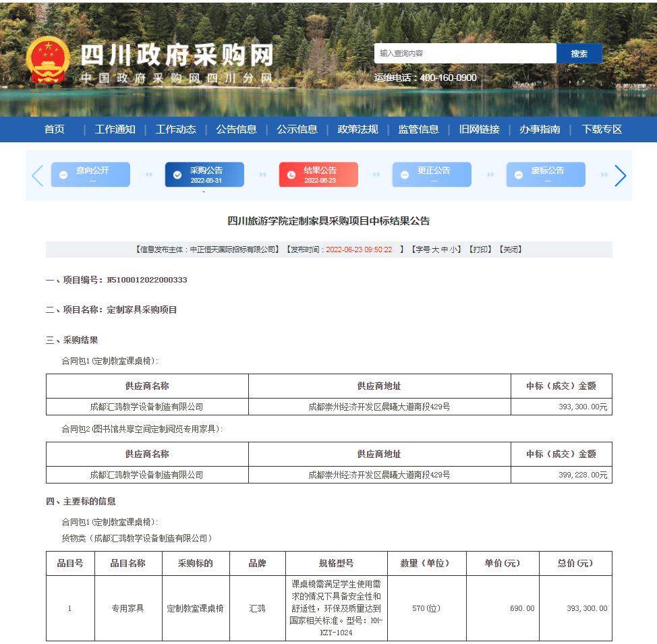Screen dimensions: 657x644
Task: Set font size to 小
Action: (x=454, y=250)
